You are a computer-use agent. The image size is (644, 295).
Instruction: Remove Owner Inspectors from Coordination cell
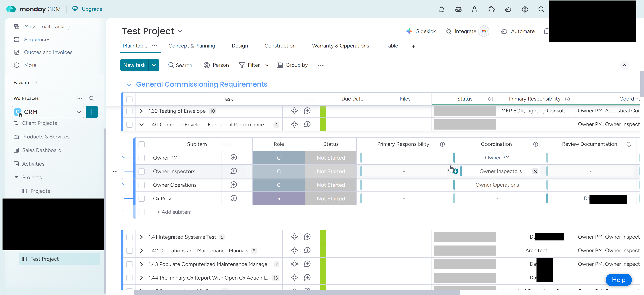[535, 171]
